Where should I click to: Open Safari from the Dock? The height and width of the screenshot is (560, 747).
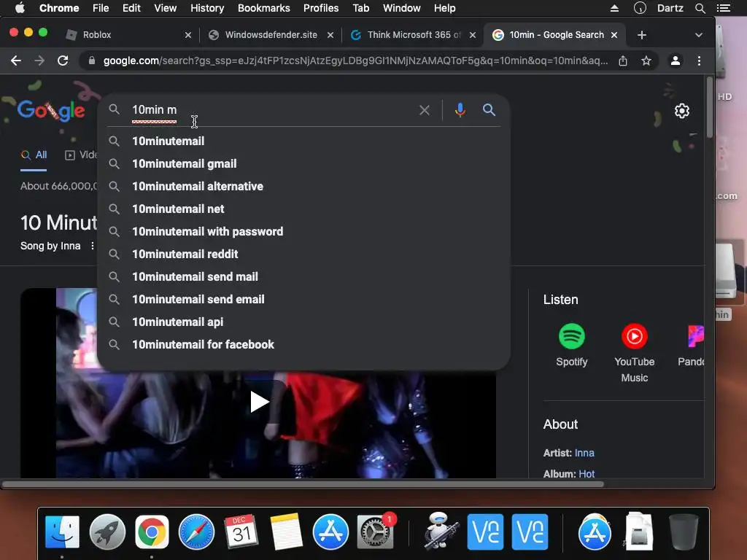click(x=196, y=532)
